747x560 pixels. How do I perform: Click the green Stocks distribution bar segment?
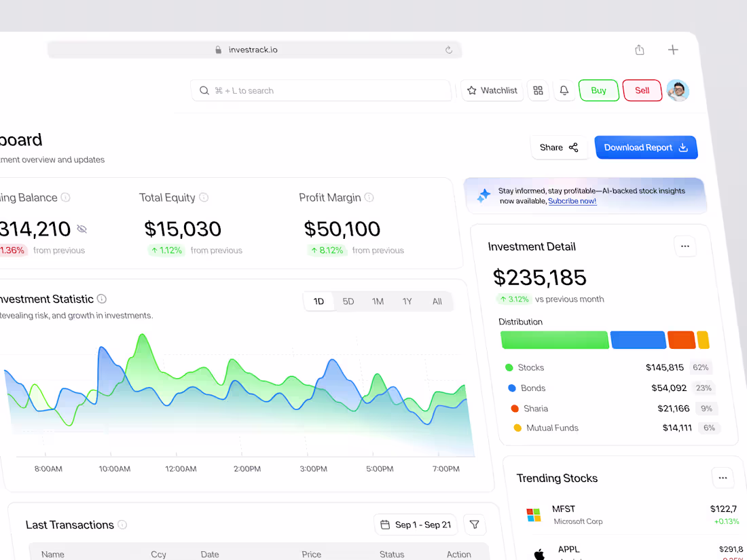[553, 339]
